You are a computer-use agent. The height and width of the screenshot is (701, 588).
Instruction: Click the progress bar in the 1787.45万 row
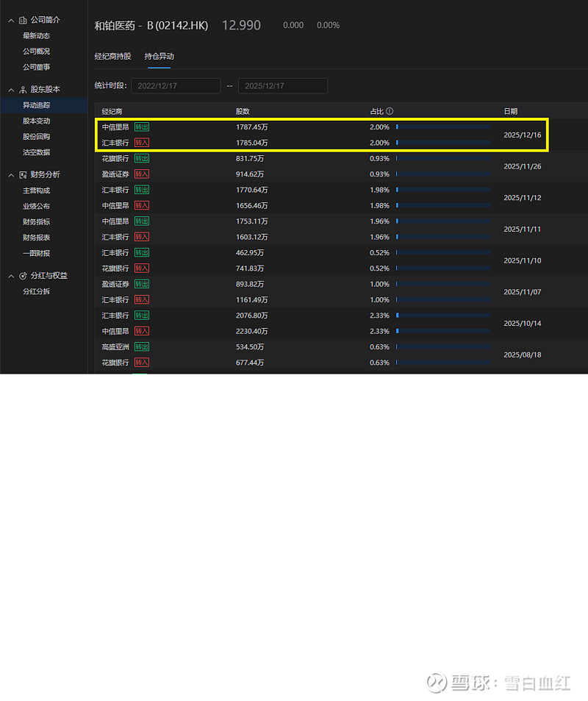tap(443, 127)
